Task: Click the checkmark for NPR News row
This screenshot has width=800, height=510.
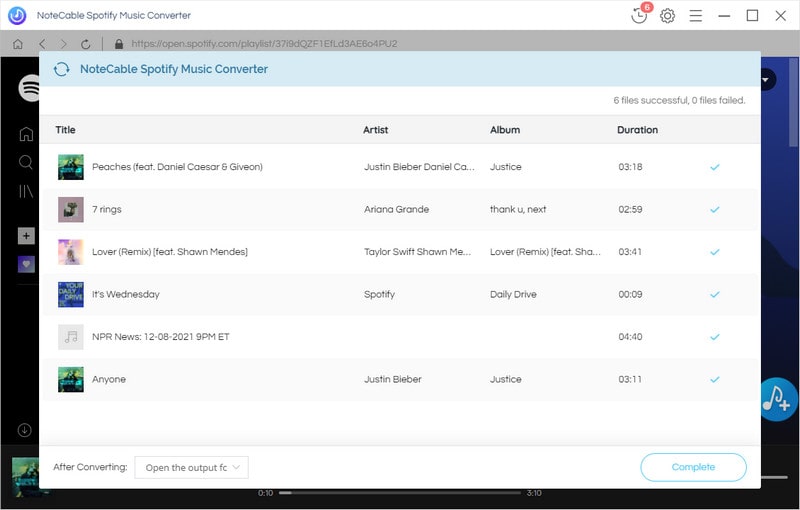Action: coord(715,337)
